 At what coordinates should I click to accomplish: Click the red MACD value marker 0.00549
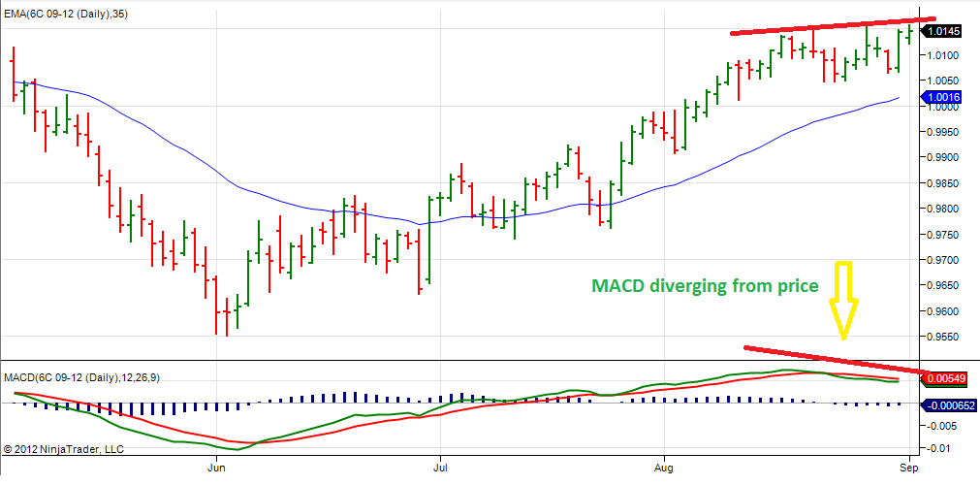click(x=945, y=378)
